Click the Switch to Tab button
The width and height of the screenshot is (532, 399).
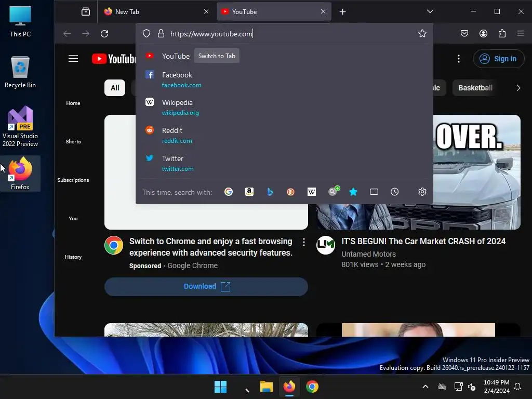(x=217, y=56)
